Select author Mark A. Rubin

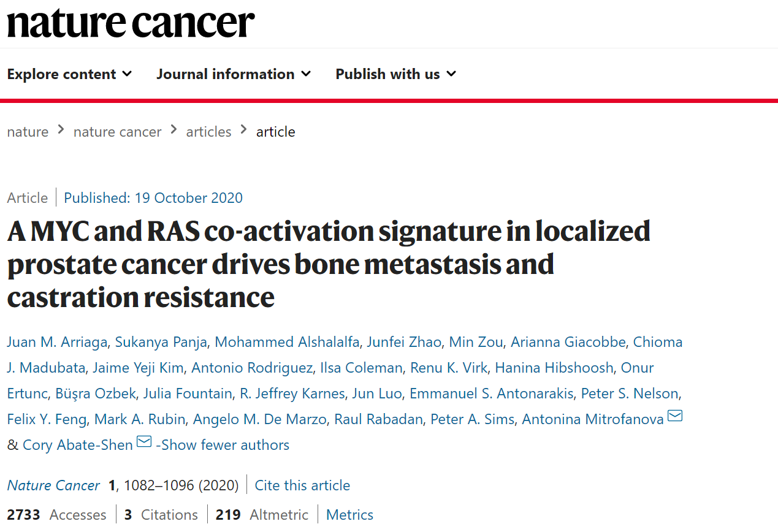pos(140,419)
